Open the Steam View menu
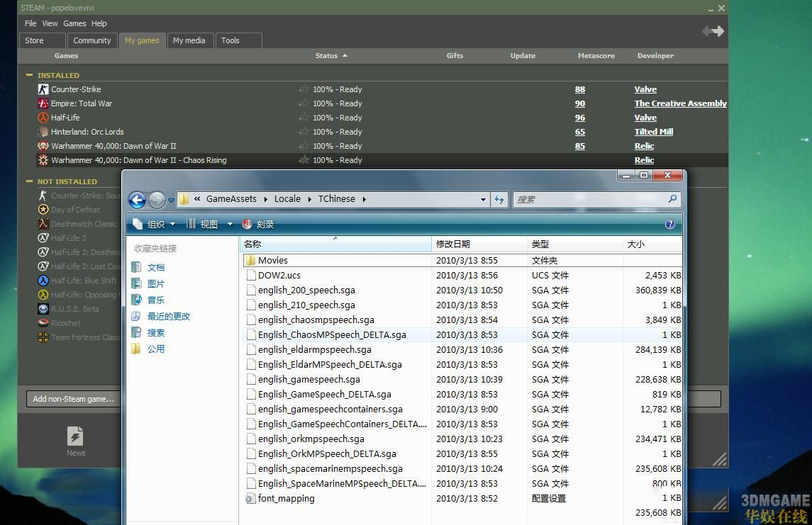Image resolution: width=812 pixels, height=525 pixels. [x=50, y=23]
